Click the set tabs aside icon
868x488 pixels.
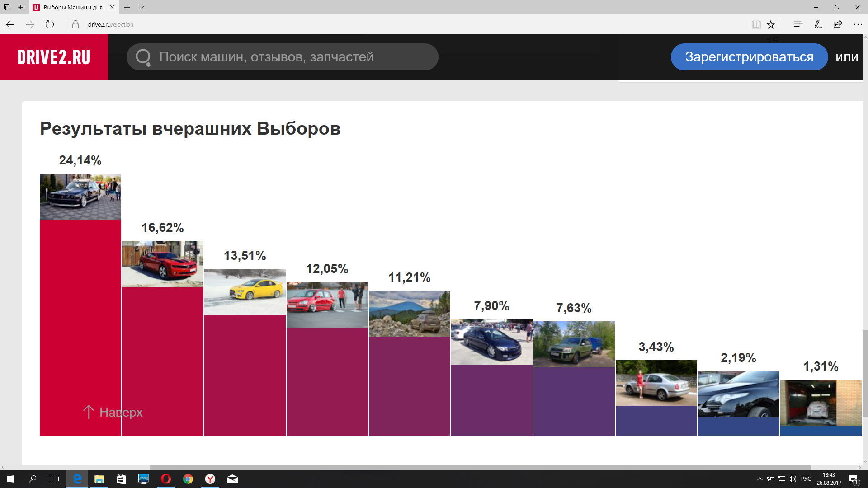(x=22, y=7)
